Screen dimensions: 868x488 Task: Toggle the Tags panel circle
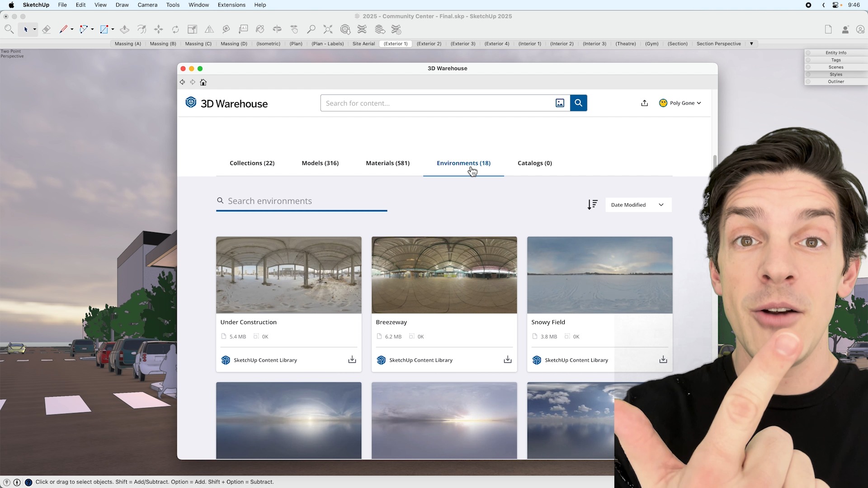(808, 60)
